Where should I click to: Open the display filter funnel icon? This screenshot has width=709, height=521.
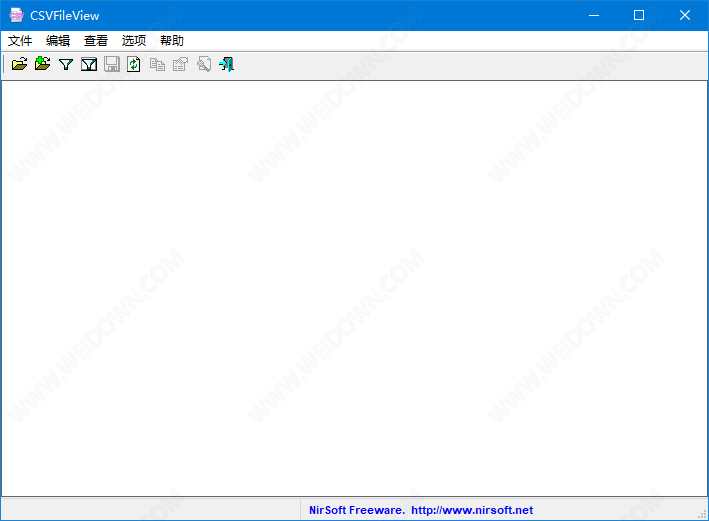66,65
